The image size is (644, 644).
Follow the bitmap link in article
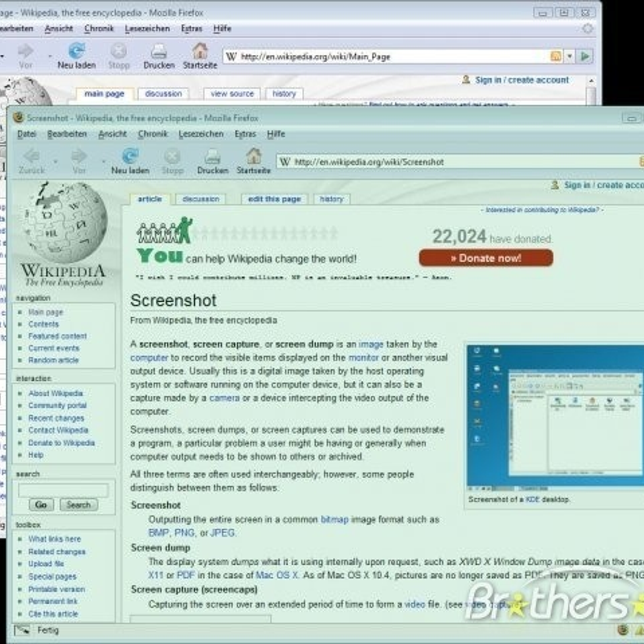tap(334, 519)
